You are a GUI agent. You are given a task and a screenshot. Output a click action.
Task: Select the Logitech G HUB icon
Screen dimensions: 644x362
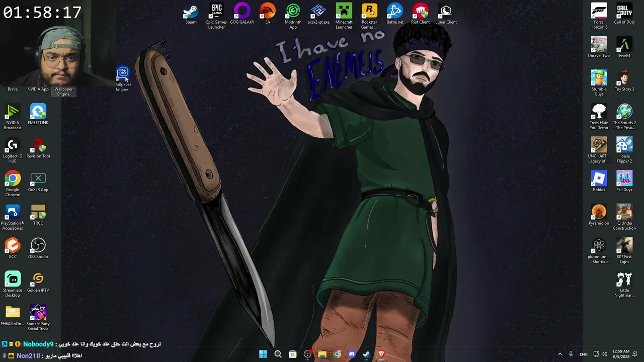pos(13,150)
